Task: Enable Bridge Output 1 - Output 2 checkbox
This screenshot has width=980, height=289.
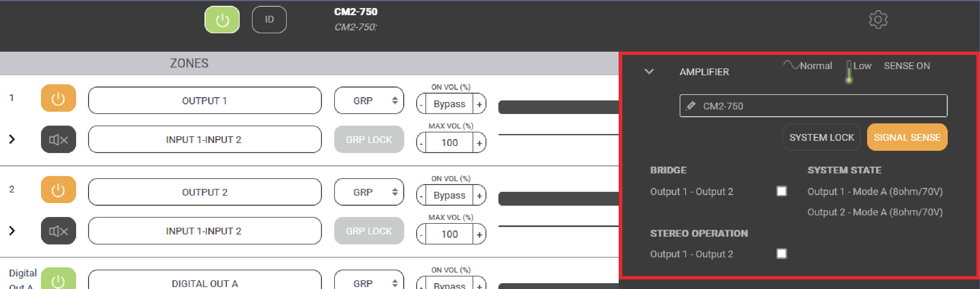Action: [781, 191]
